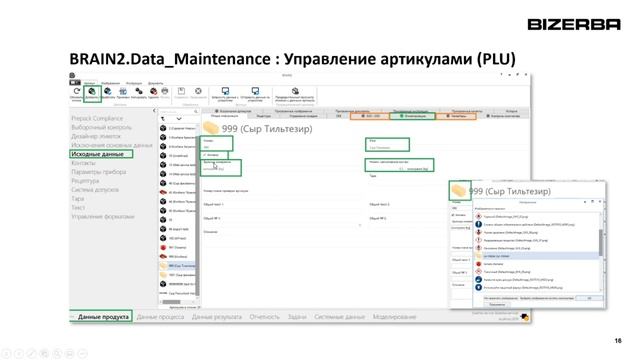
Task: Switch to Отчетность bottom section
Action: coord(265,317)
